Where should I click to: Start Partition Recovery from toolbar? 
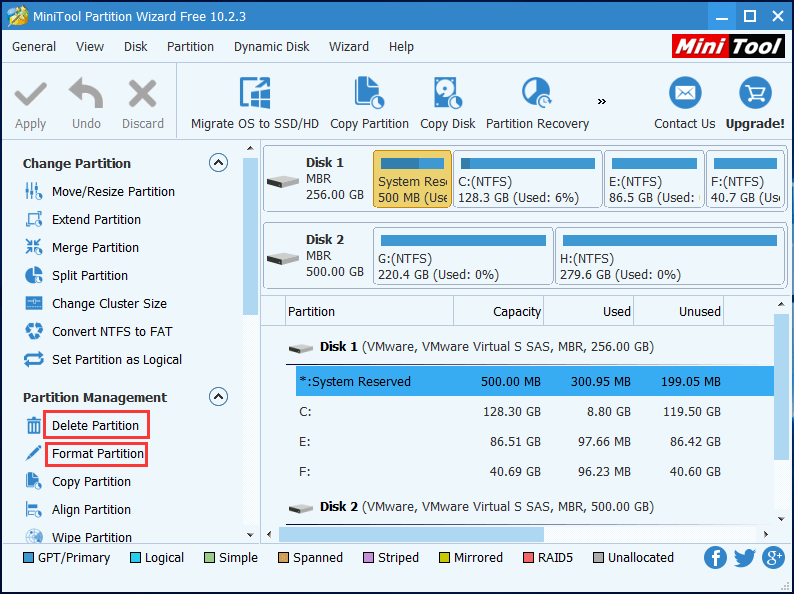537,93
